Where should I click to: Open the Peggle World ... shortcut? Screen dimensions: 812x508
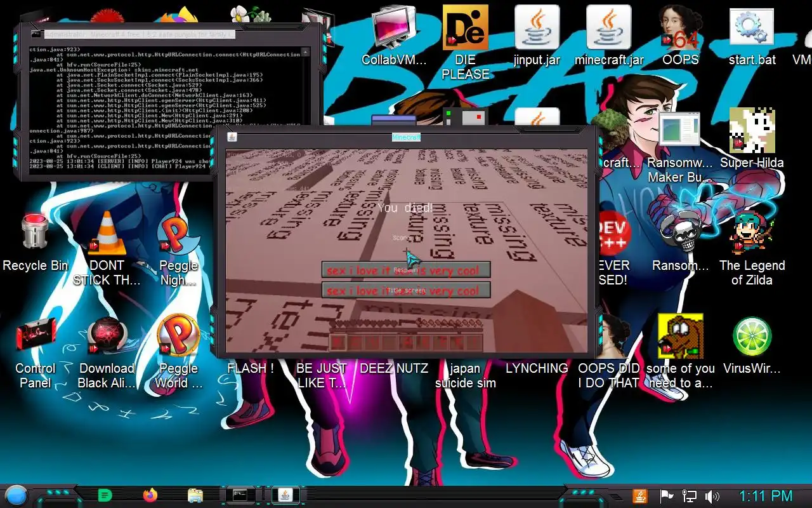click(178, 352)
